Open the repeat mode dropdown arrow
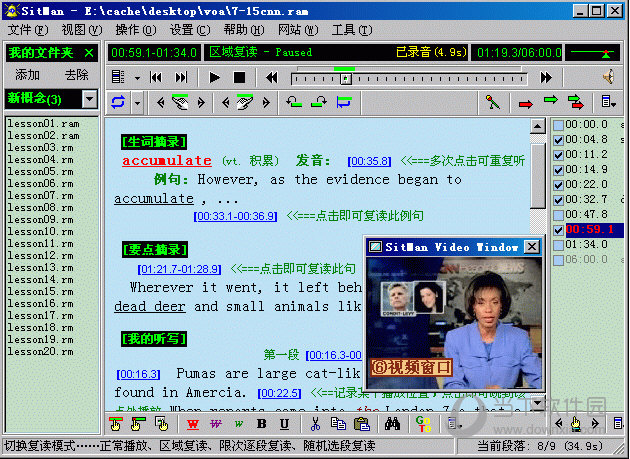630x459 pixels. pos(137,103)
